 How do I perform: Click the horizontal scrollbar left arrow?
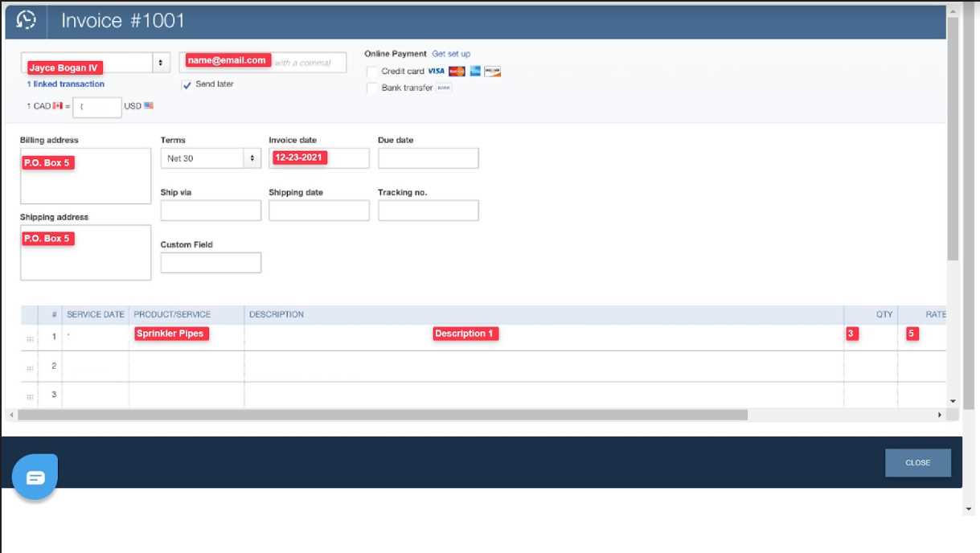click(x=10, y=415)
